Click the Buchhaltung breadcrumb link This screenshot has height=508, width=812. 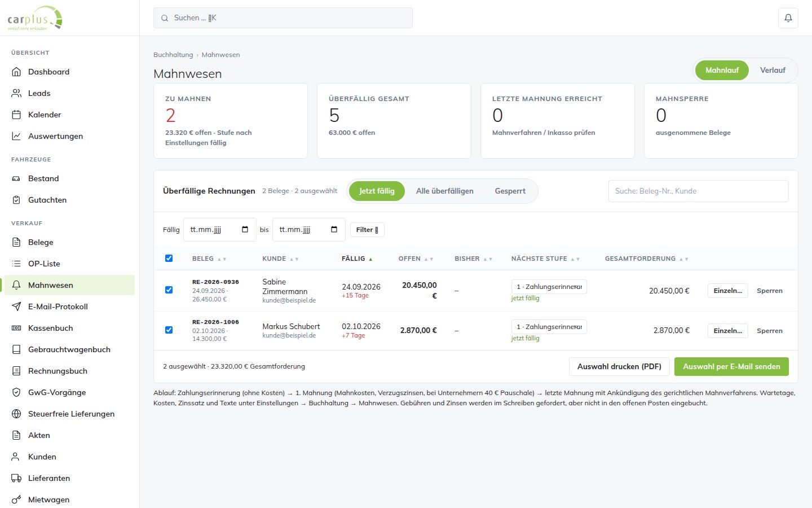(173, 55)
